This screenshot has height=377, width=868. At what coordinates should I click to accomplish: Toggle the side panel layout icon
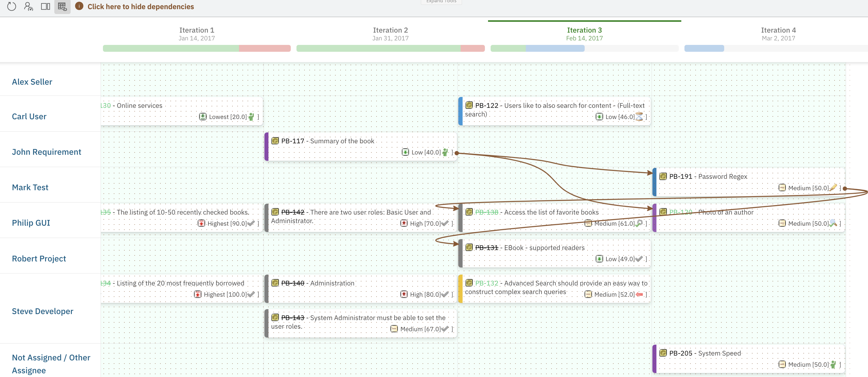click(45, 6)
